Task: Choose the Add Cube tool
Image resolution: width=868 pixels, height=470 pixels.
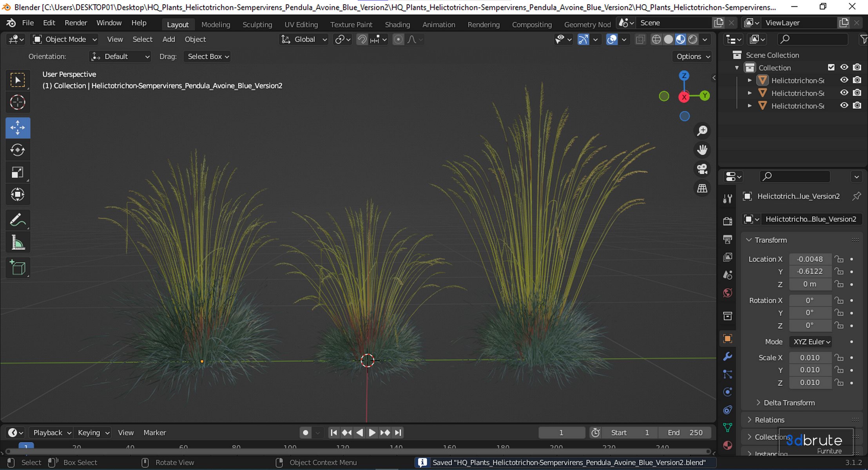Action: [18, 268]
